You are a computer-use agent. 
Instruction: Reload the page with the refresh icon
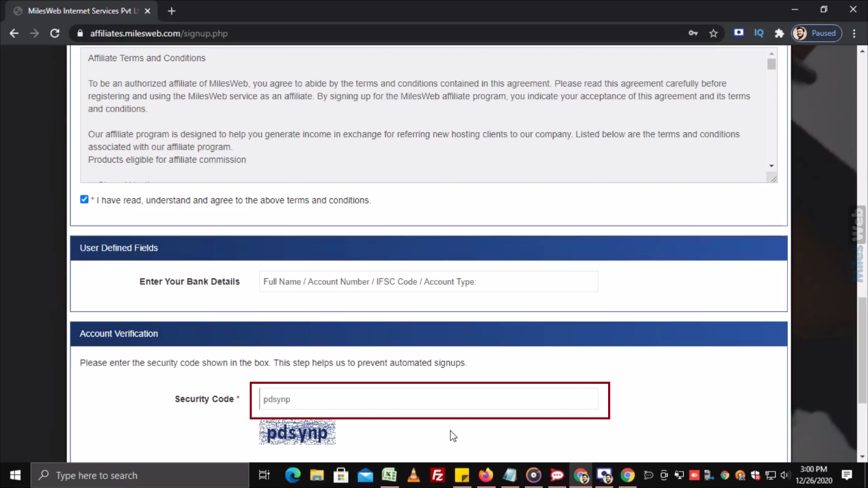coord(55,33)
